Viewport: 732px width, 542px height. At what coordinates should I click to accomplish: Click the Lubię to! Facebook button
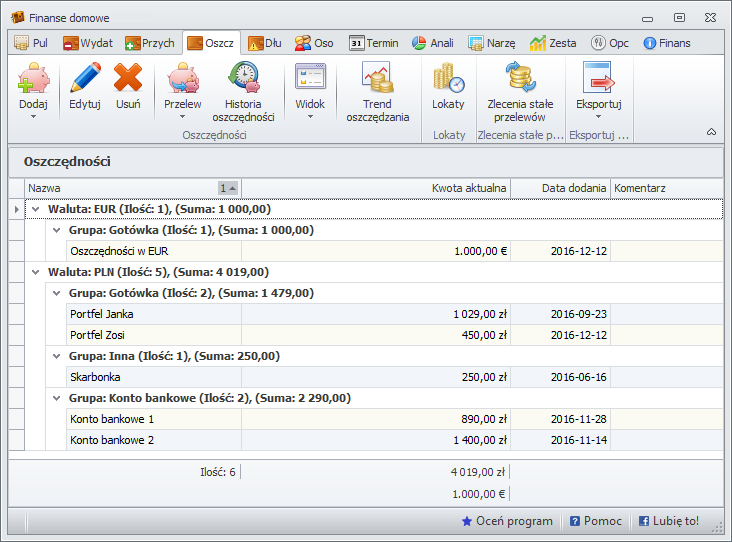[669, 521]
